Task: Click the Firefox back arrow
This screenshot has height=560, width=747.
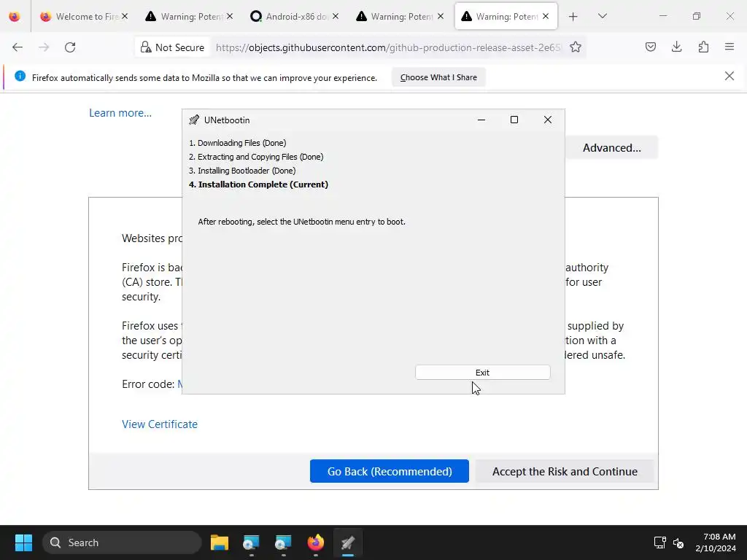Action: pyautogui.click(x=18, y=47)
